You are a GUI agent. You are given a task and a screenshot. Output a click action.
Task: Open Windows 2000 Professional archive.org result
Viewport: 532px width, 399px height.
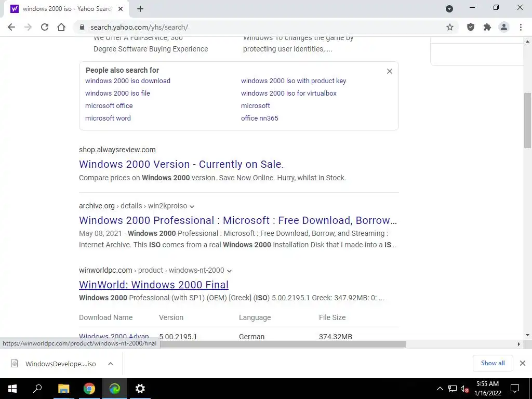point(238,220)
